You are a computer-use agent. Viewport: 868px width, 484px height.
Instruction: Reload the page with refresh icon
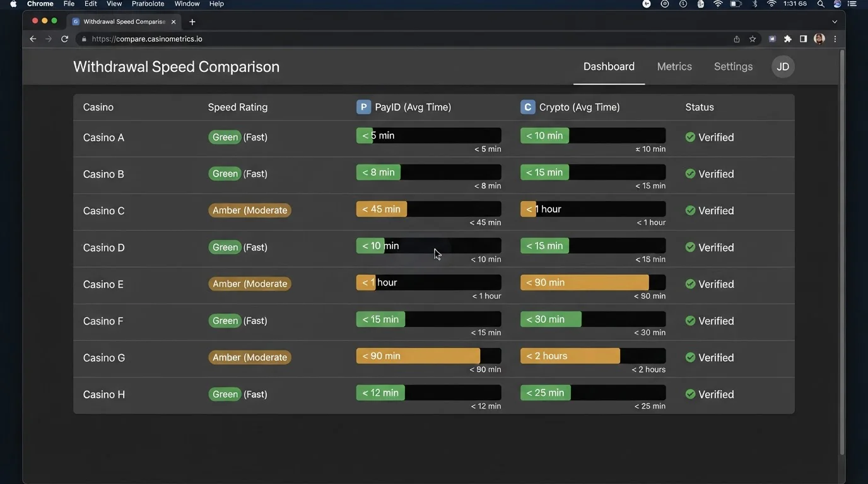pyautogui.click(x=64, y=39)
